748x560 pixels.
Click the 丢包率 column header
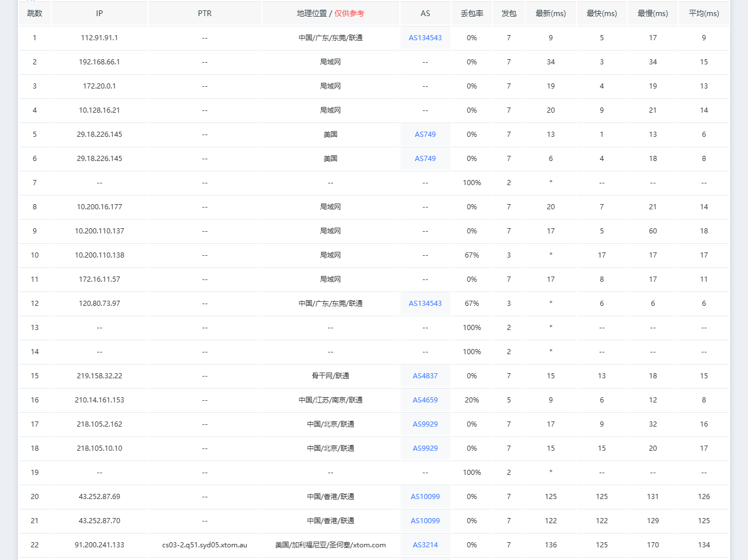(x=472, y=13)
